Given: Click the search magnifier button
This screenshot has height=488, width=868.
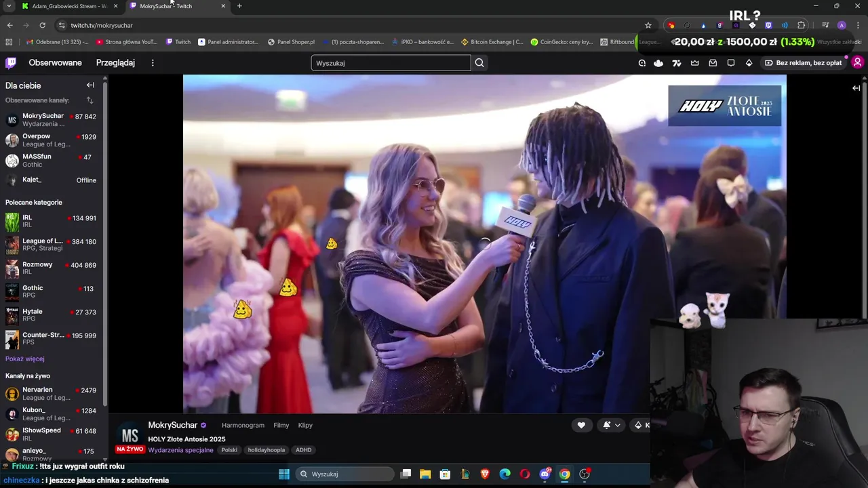Looking at the screenshot, I should point(479,63).
